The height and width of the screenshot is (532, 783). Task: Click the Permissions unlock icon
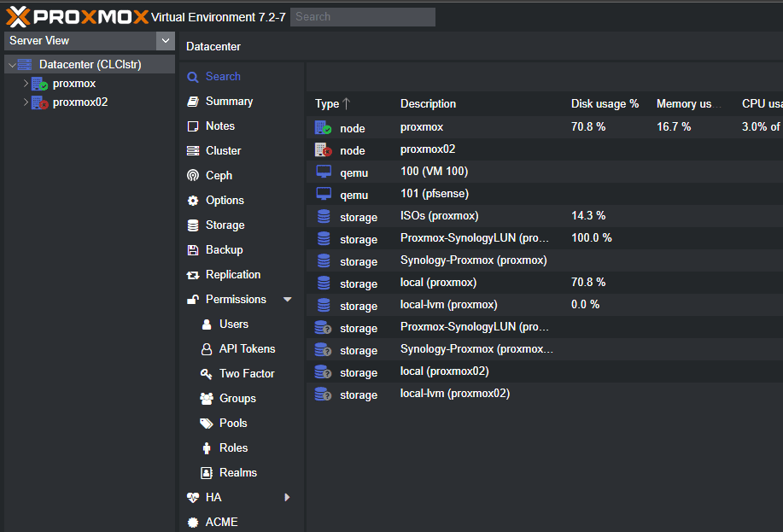point(193,300)
